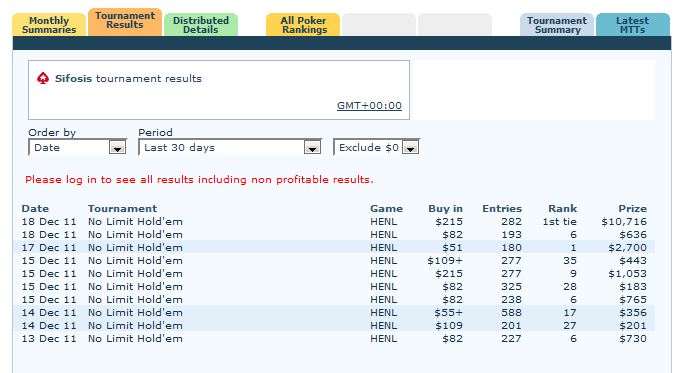682x373 pixels.
Task: Select the 17 Dec 11 $2,700 result row
Action: (x=334, y=248)
